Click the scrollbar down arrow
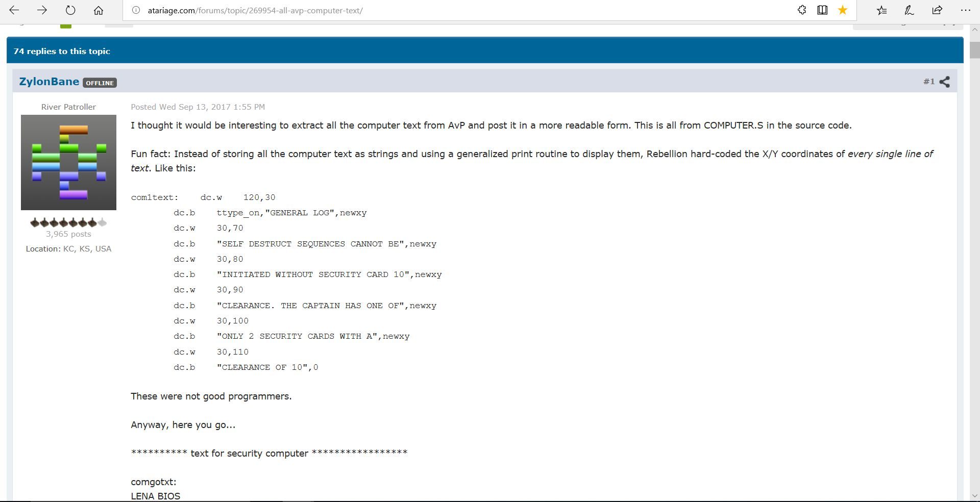Screen dimensions: 980x502 point(974,496)
